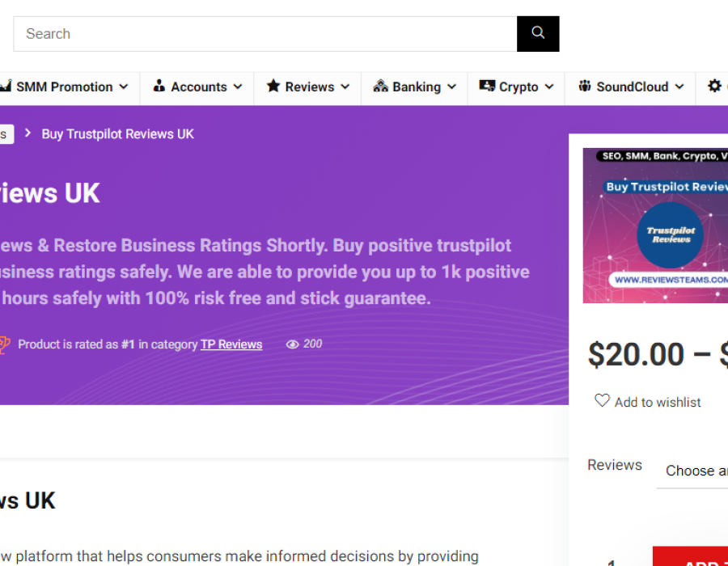Open the TP Reviews category link

click(231, 344)
